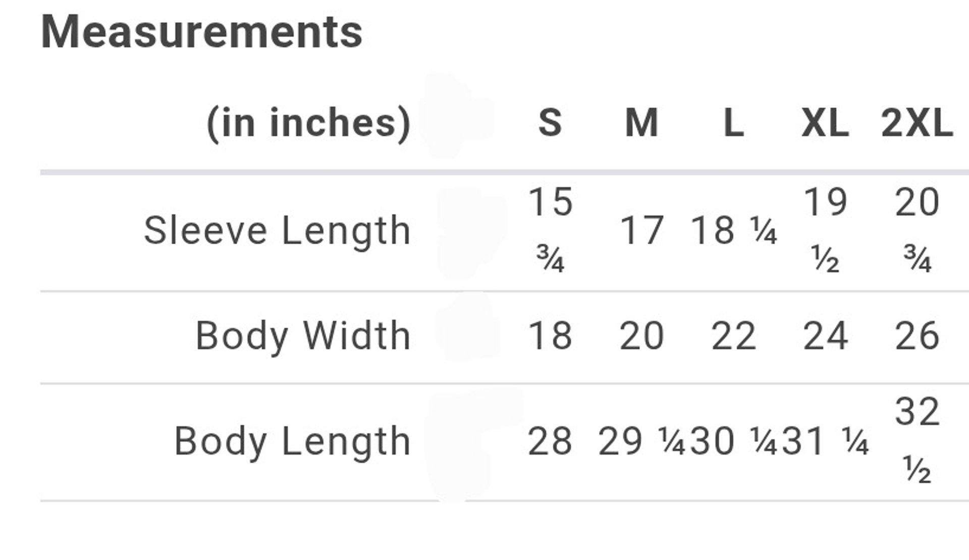The width and height of the screenshot is (969, 560).
Task: Click body length value 31 ¼ for XL
Action: pos(825,441)
